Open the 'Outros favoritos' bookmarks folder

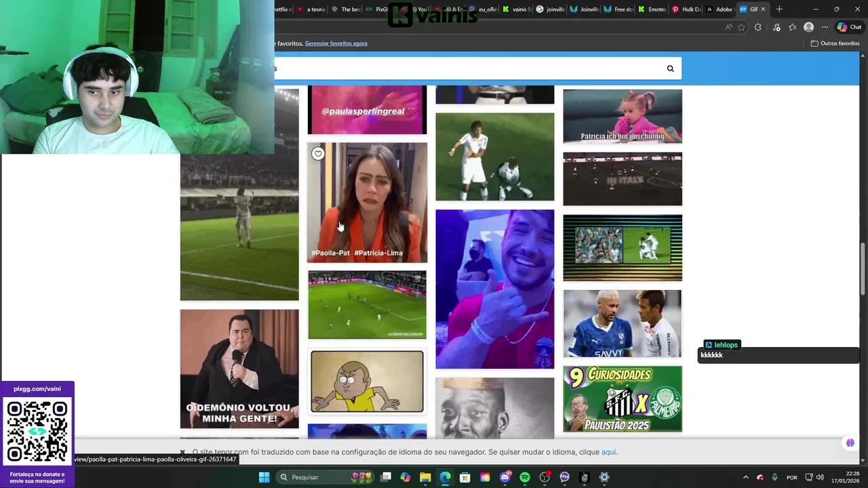tap(835, 43)
